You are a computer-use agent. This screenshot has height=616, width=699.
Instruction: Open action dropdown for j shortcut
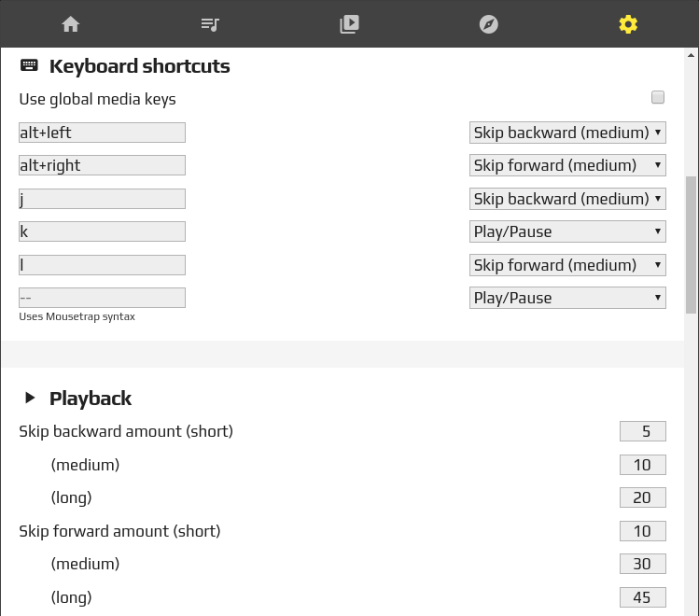[567, 199]
